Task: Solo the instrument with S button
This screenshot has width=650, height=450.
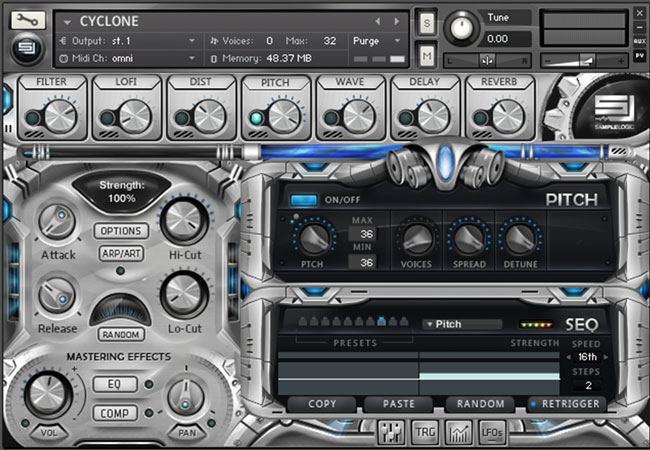Action: point(427,23)
